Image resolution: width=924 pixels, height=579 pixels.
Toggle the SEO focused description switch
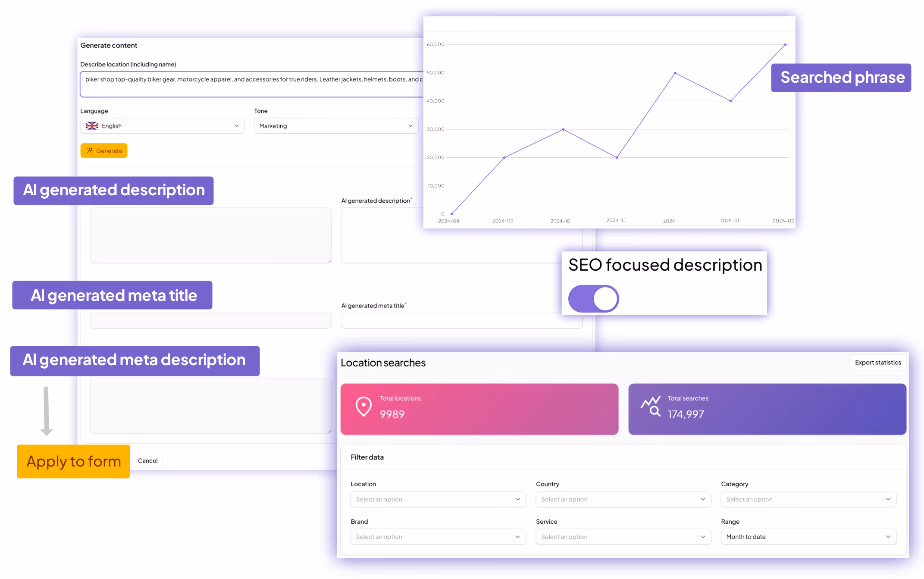(593, 298)
